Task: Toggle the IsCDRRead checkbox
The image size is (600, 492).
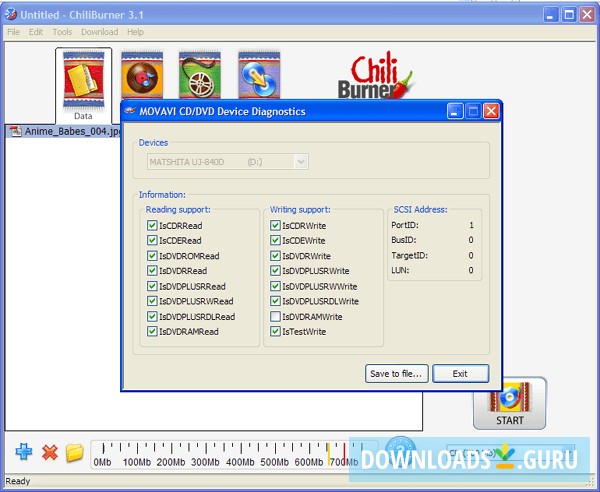Action: click(x=152, y=225)
